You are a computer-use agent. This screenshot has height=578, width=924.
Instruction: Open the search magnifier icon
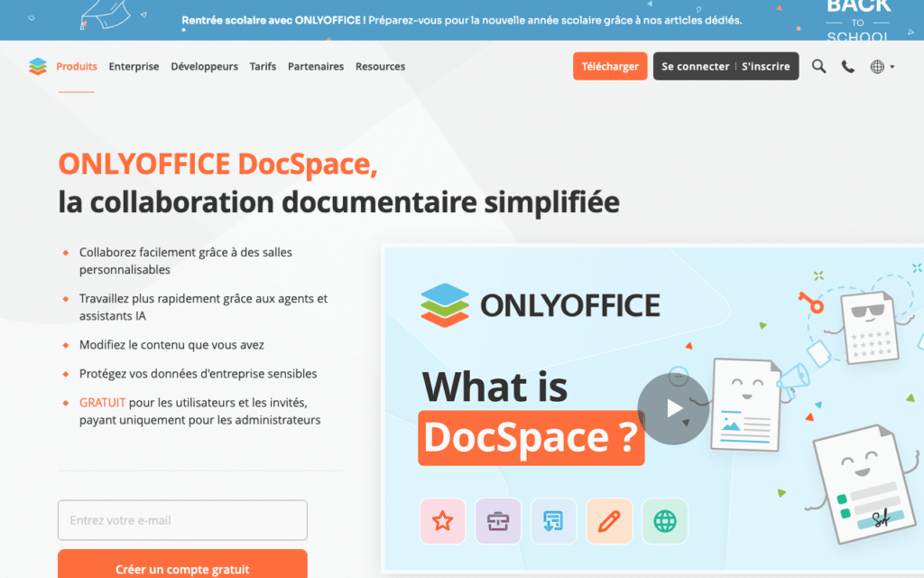818,66
